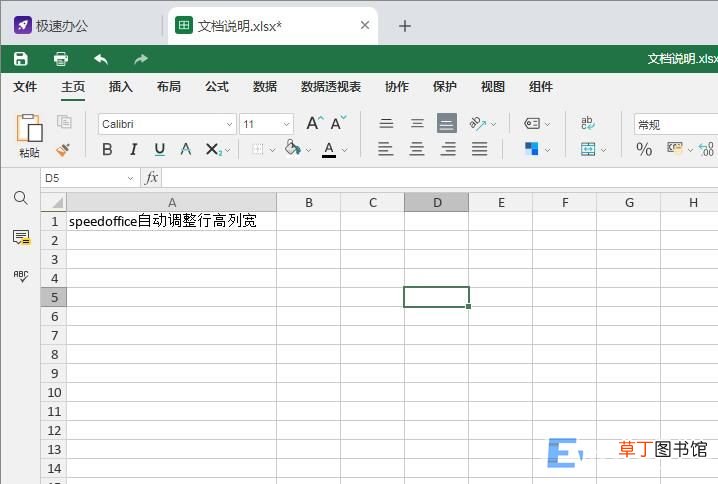The height and width of the screenshot is (484, 718).
Task: Increase font size with the larger A
Action: click(x=315, y=123)
